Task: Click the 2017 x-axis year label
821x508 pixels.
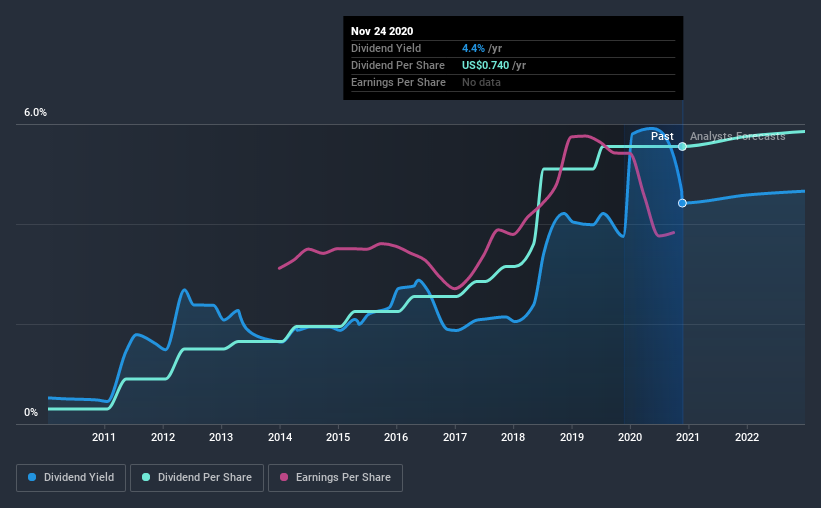Action: click(455, 437)
